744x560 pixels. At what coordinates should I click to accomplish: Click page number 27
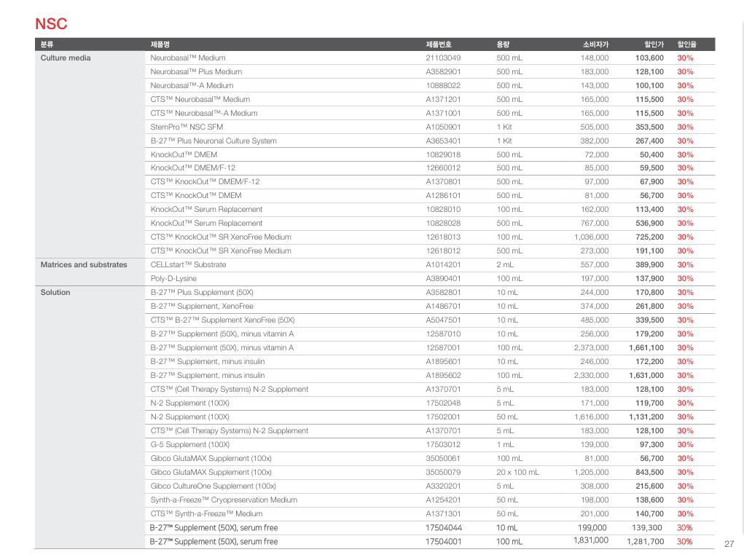[x=729, y=544]
